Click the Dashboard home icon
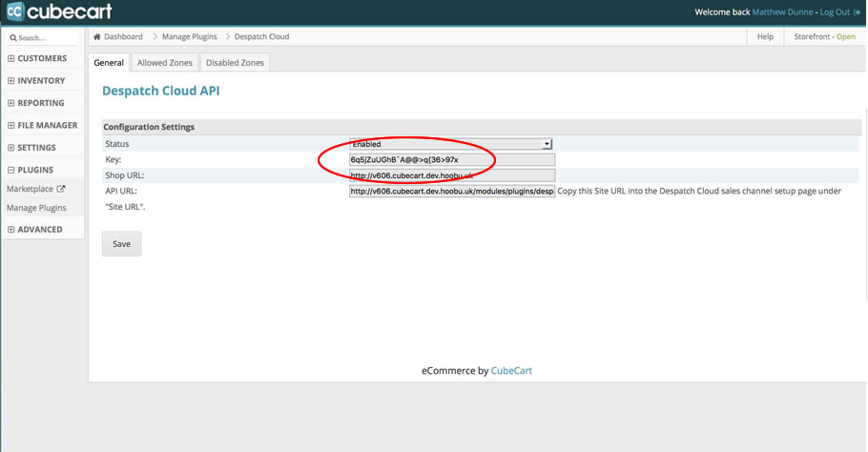868x452 pixels. (x=97, y=36)
